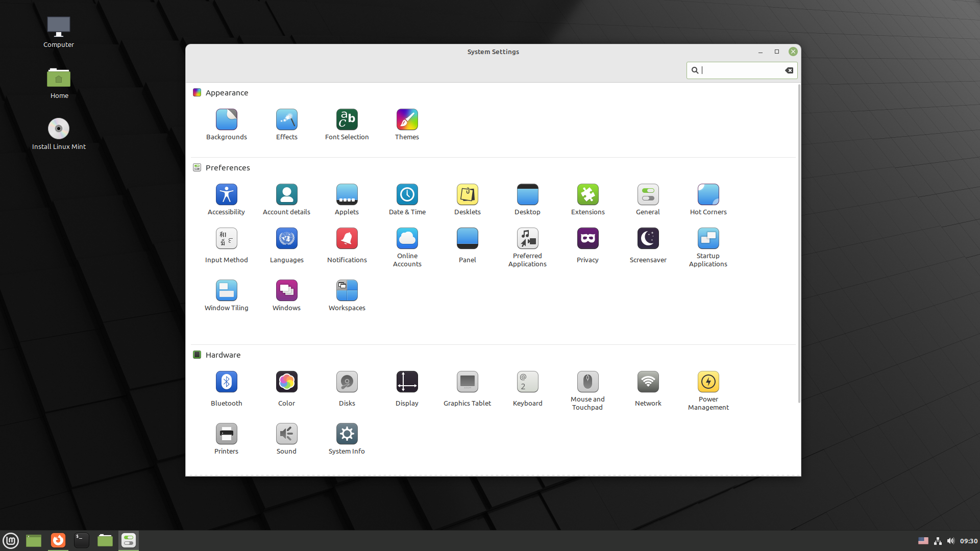Open the System Info module
This screenshot has height=551, width=980.
tap(347, 438)
